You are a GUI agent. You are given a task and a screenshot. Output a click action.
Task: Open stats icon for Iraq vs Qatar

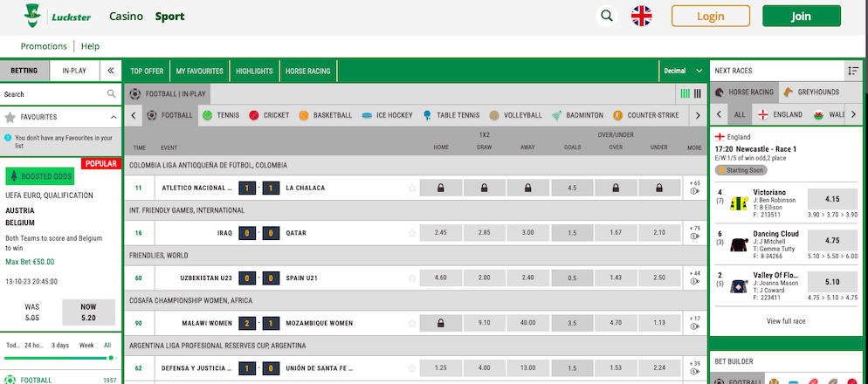pyautogui.click(x=694, y=237)
